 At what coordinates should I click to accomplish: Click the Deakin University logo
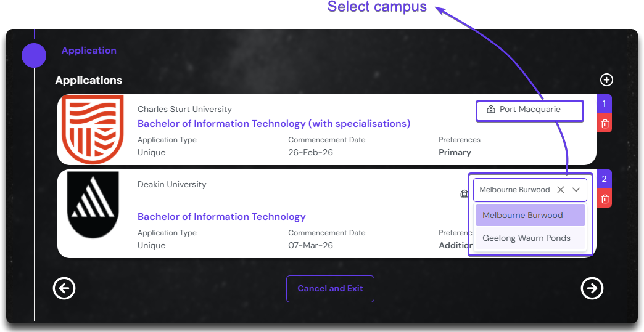pos(93,205)
